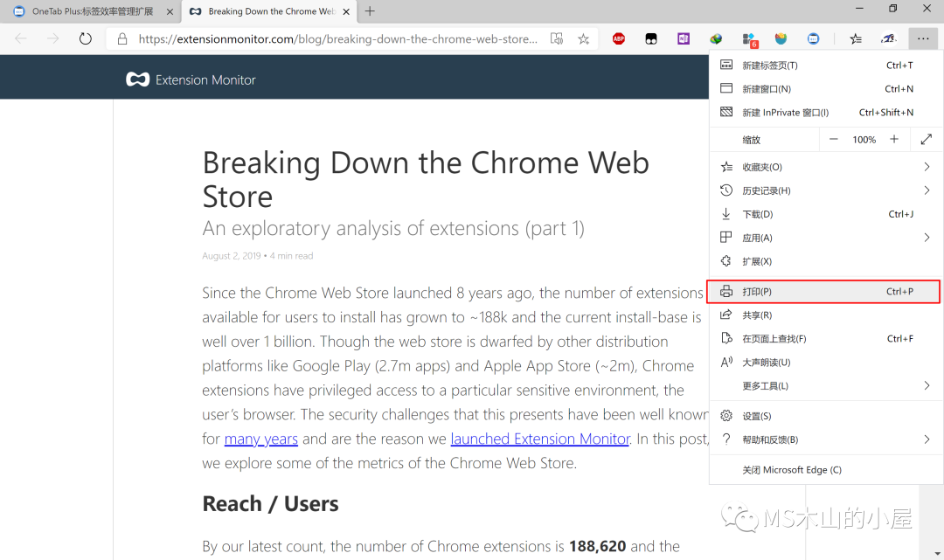Choose 新建窗口(N) from the menu

click(826, 88)
